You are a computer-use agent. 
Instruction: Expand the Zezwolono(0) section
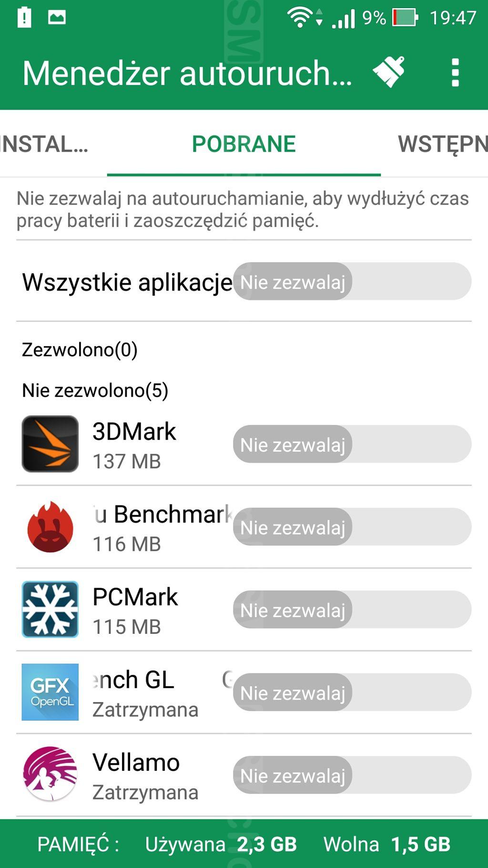coord(80,350)
